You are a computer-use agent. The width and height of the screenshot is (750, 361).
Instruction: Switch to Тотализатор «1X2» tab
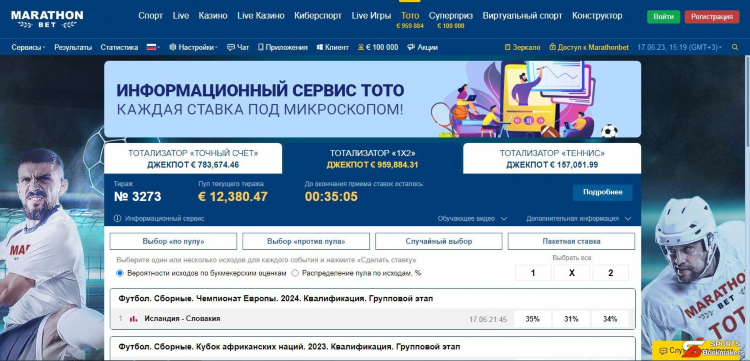[373, 159]
